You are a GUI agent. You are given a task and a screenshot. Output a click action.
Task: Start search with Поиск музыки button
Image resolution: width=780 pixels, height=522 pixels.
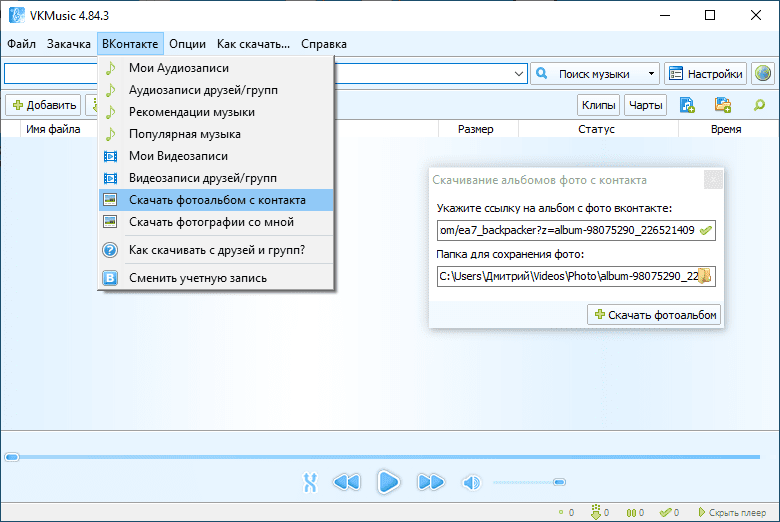(x=588, y=74)
